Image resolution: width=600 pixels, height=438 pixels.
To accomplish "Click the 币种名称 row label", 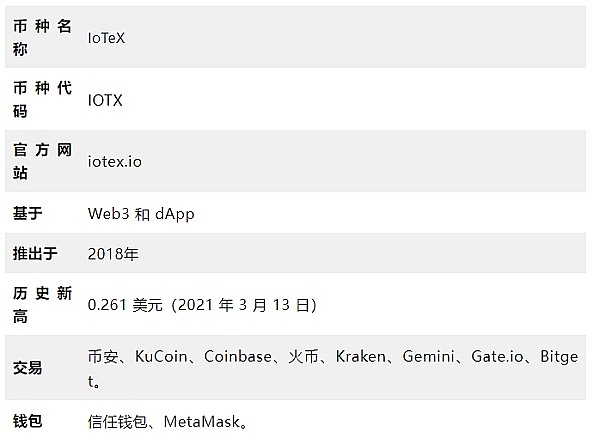I will (41, 37).
